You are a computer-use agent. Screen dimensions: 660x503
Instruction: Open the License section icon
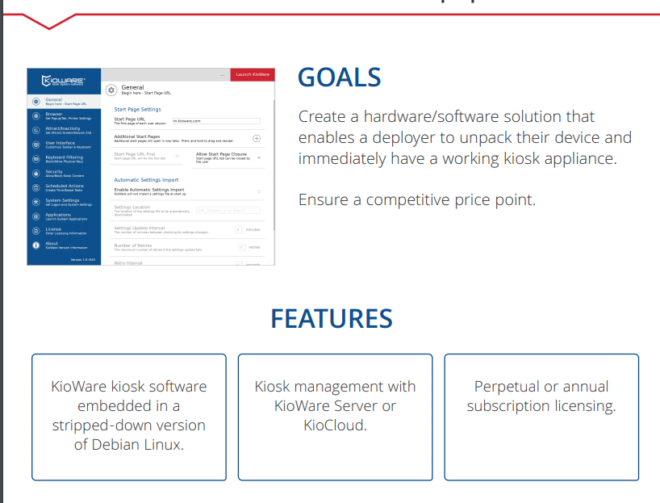[36, 231]
